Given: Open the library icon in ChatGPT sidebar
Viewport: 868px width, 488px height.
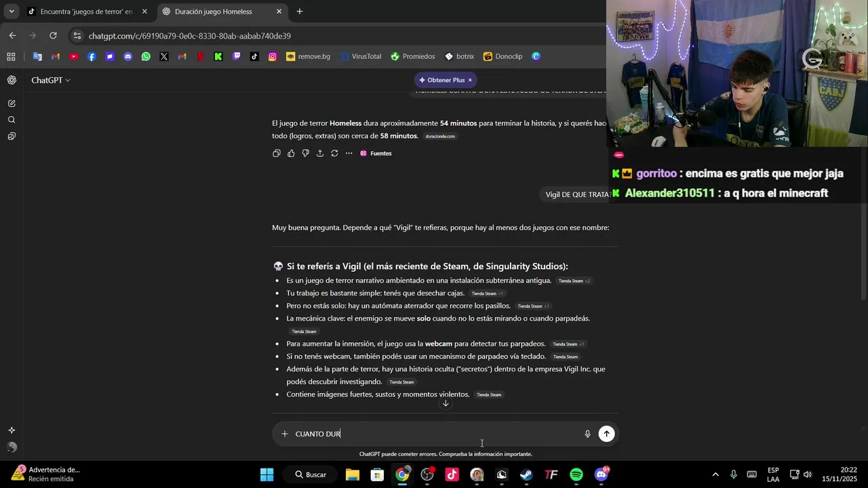Looking at the screenshot, I should click(12, 136).
